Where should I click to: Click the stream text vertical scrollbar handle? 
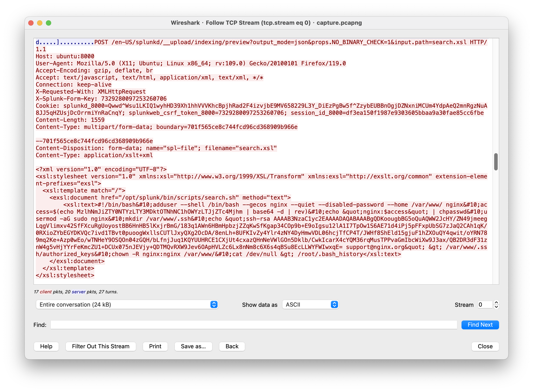click(x=495, y=162)
